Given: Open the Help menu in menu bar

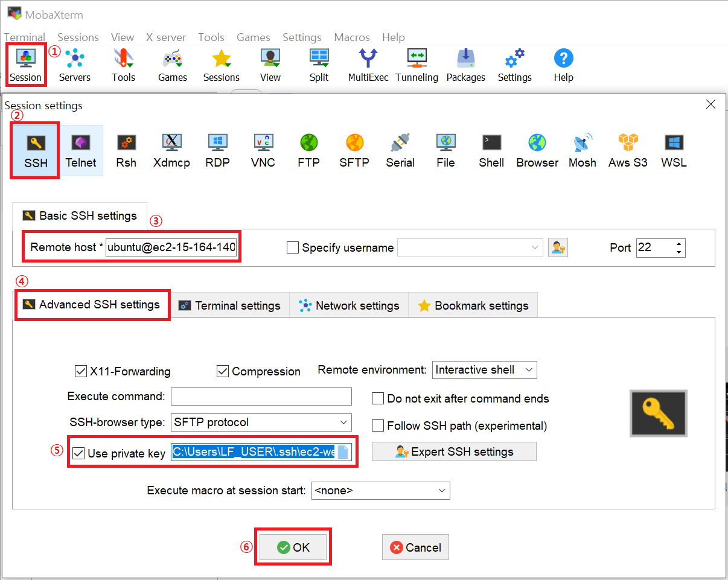Looking at the screenshot, I should (394, 37).
